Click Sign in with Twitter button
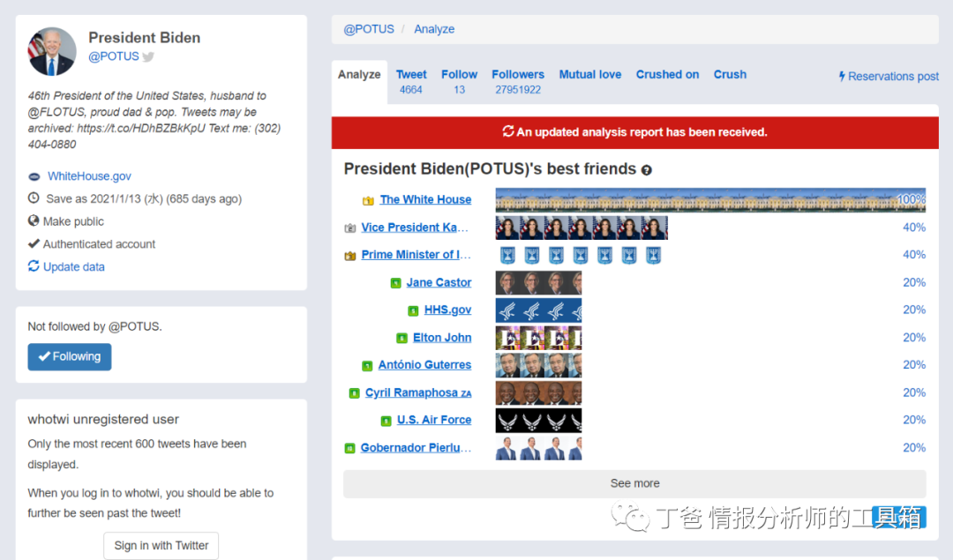The width and height of the screenshot is (953, 560). point(161,545)
